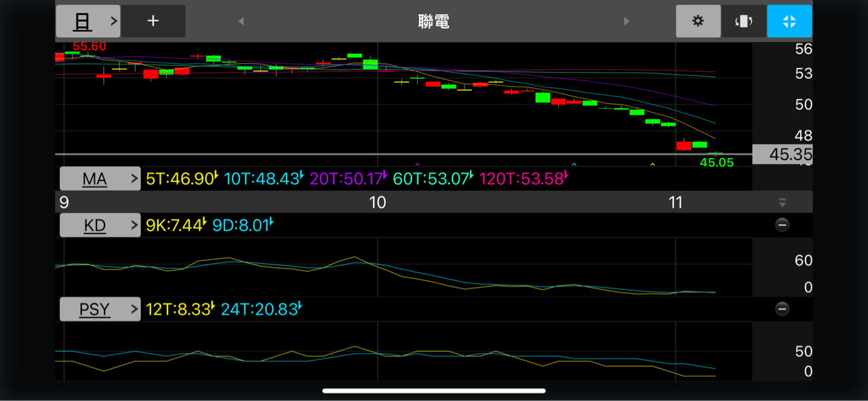The height and width of the screenshot is (401, 868).
Task: Tap the double-down arrow on the date axis
Action: (x=782, y=202)
